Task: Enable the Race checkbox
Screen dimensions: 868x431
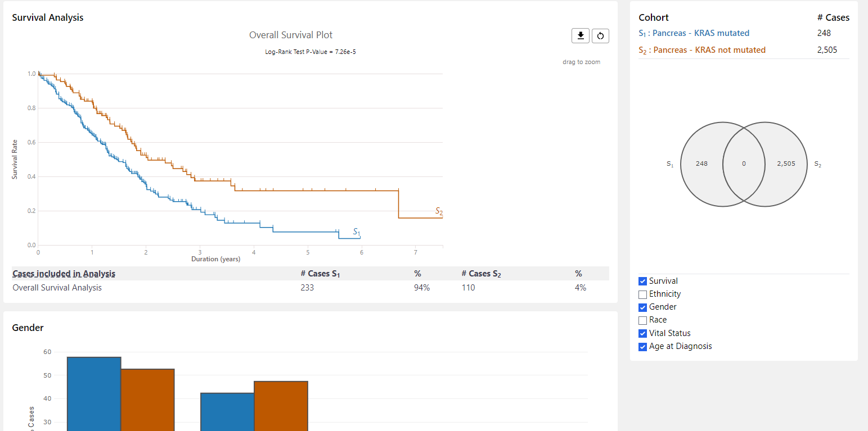Action: (643, 320)
